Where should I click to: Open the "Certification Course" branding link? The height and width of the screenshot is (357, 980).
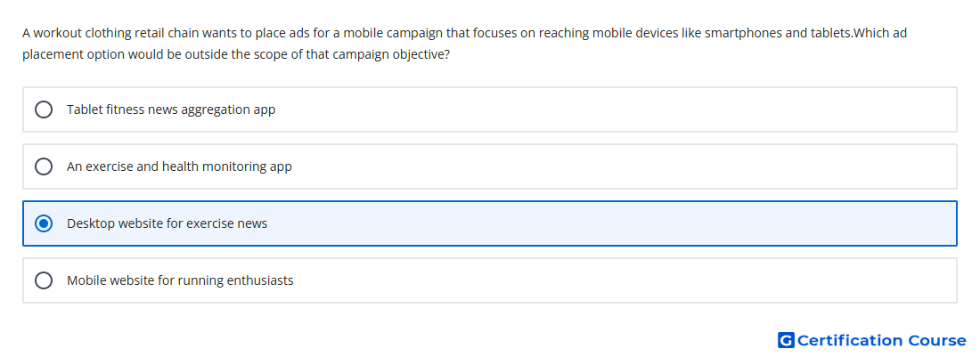coord(872,340)
